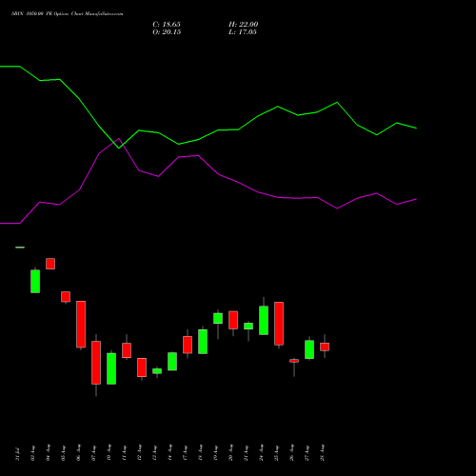Click the 14 Aug date label
This screenshot has width=476, height=476.
click(x=169, y=453)
